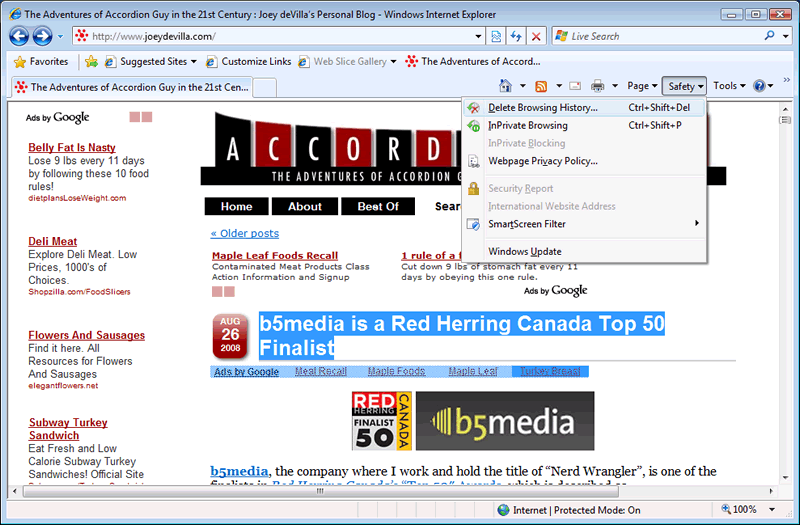This screenshot has width=800, height=525.
Task: Click in the Live Search box
Action: pyautogui.click(x=658, y=36)
